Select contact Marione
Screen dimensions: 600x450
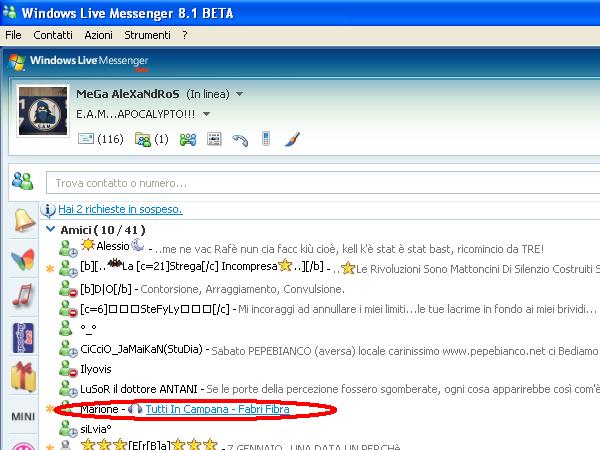click(99, 409)
